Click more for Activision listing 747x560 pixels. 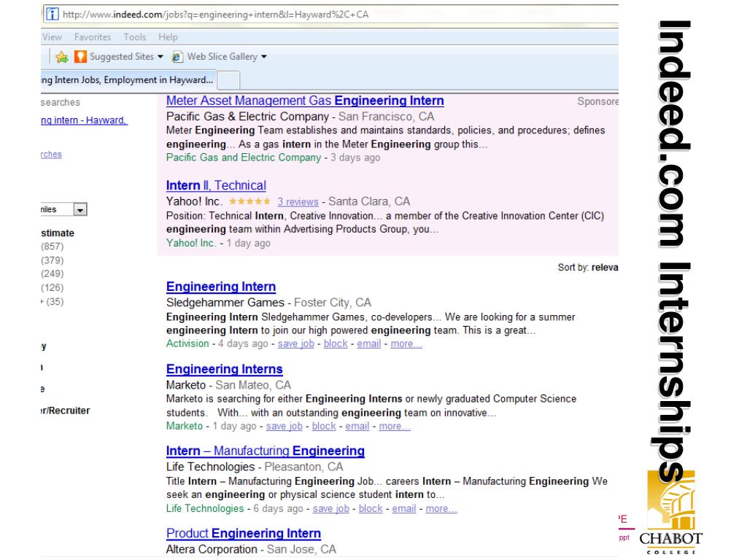(406, 344)
